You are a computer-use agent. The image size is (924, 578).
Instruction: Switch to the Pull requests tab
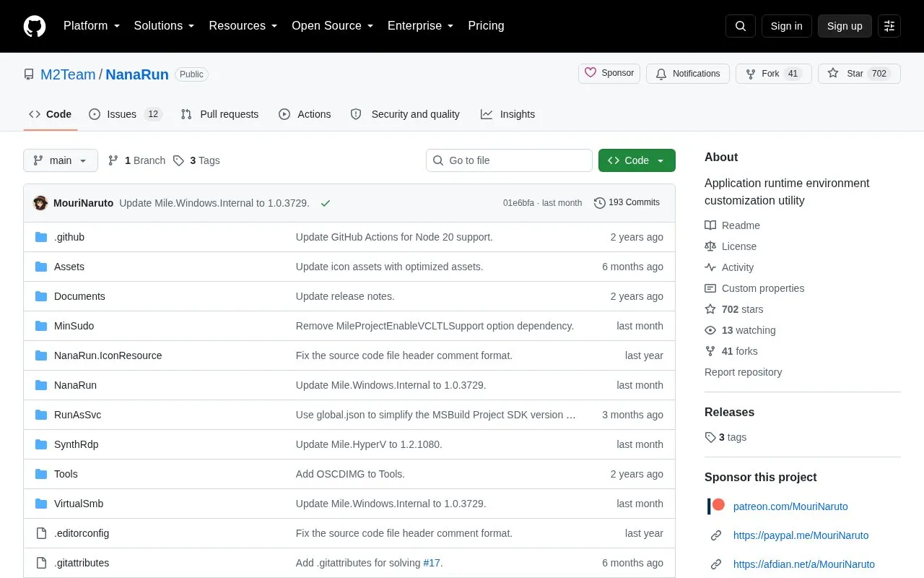(219, 114)
